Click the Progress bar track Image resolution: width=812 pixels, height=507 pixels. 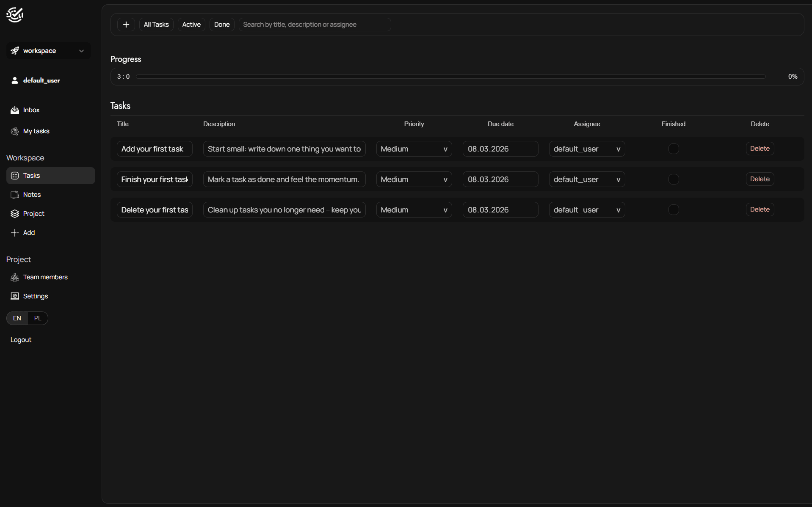pyautogui.click(x=450, y=77)
